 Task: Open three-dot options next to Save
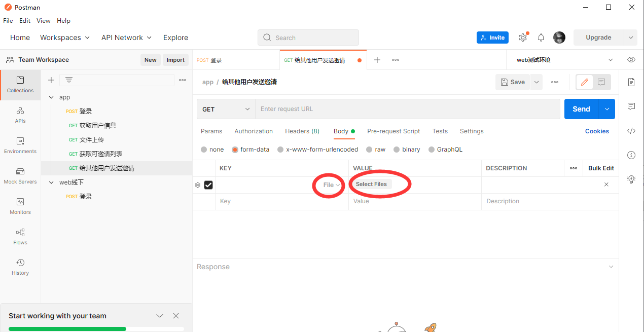point(555,82)
